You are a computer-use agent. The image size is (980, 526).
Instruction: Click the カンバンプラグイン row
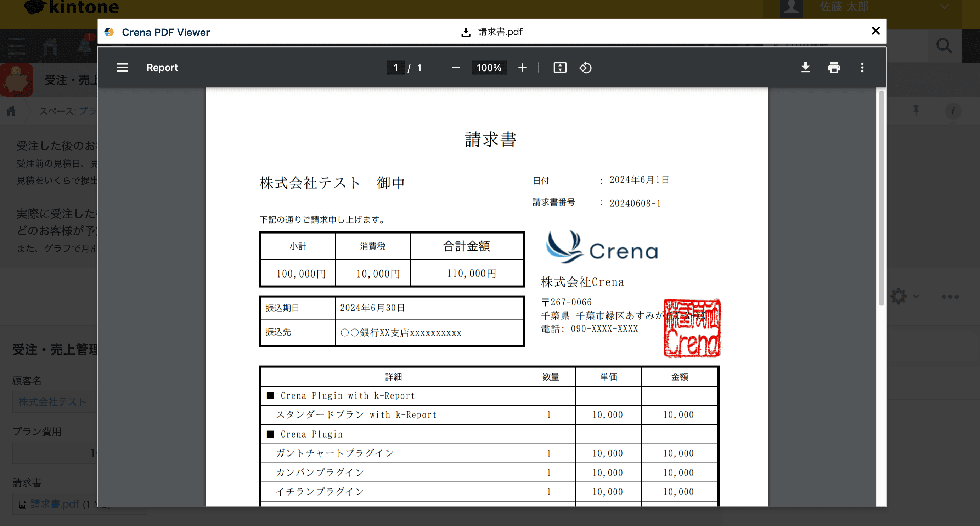[x=490, y=473]
